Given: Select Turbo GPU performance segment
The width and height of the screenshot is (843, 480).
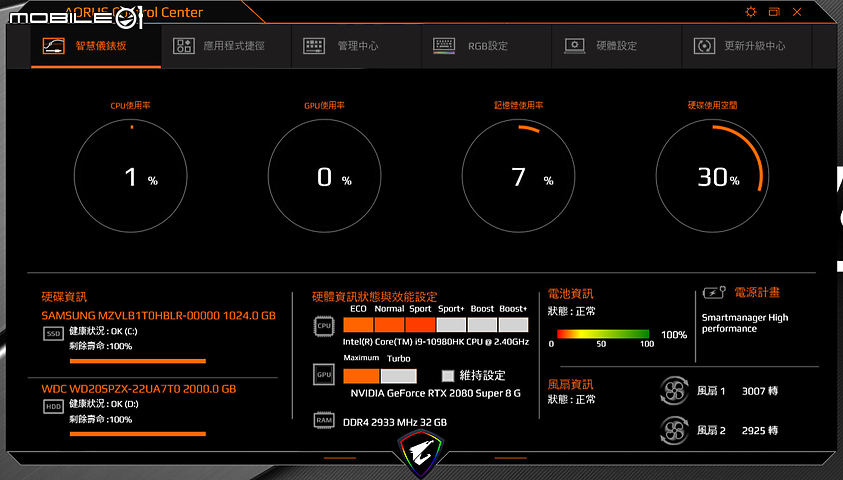Looking at the screenshot, I should point(398,375).
